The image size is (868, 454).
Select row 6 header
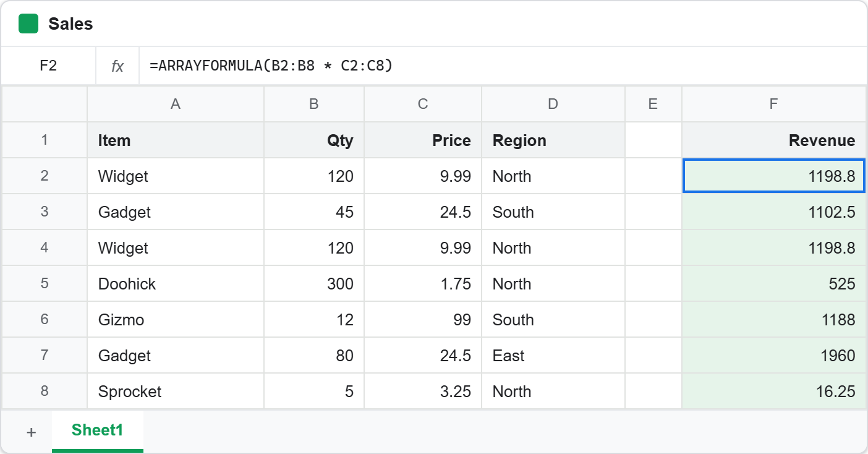(x=45, y=319)
